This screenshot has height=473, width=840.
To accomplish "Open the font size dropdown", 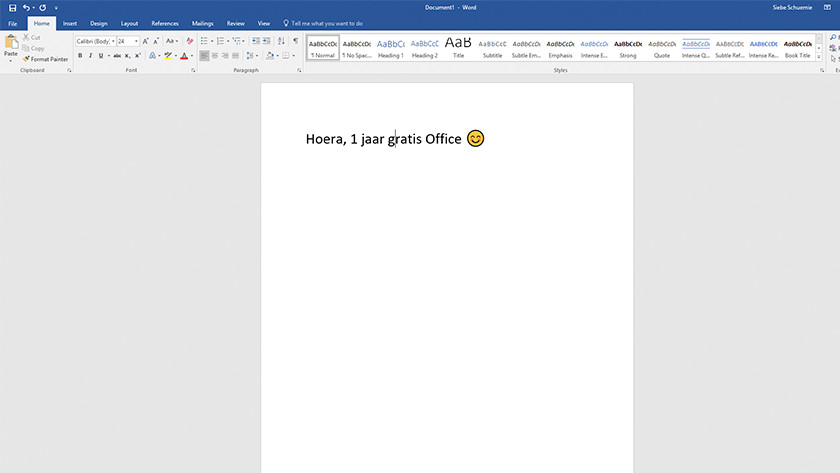I will [136, 41].
